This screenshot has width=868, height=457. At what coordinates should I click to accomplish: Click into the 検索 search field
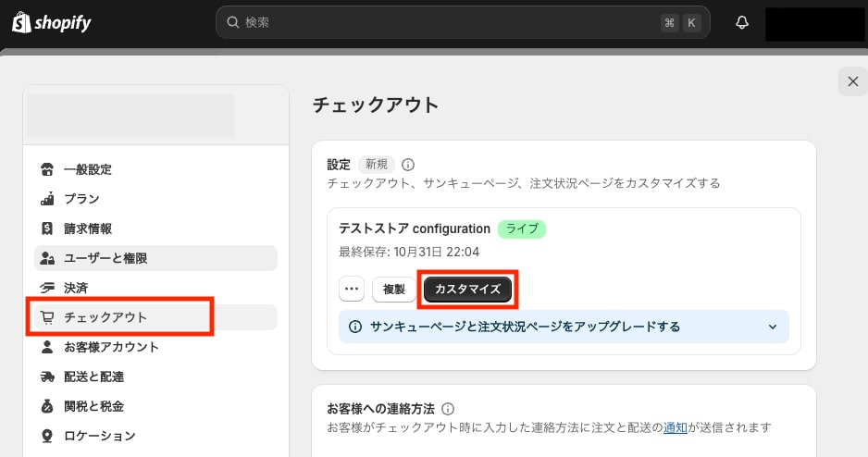pos(444,22)
